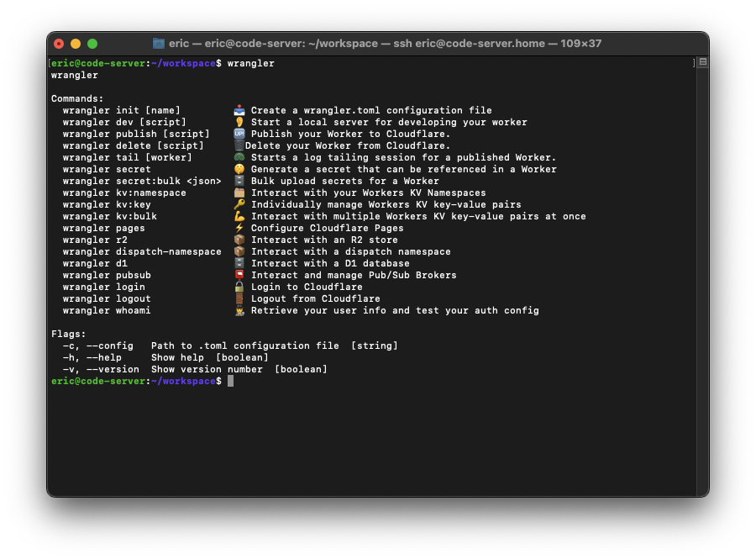
Task: Click the light bulb emoji for wrangler dev
Action: pyautogui.click(x=239, y=122)
